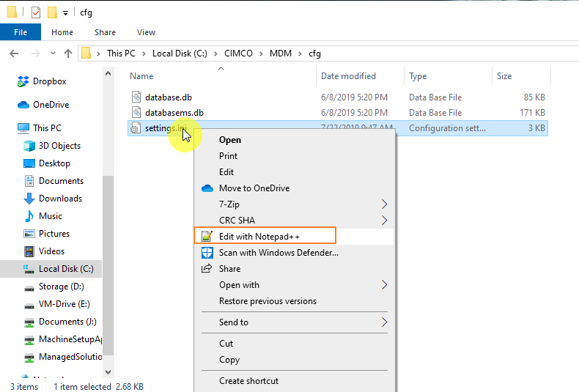Click the Notepad++ icon in context menu
Viewport: 579px width, 392px height.
coord(207,236)
